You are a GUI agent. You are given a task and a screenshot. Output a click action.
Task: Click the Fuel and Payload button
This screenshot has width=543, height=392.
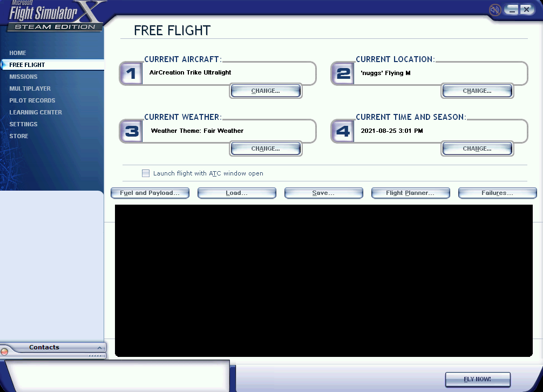click(150, 193)
